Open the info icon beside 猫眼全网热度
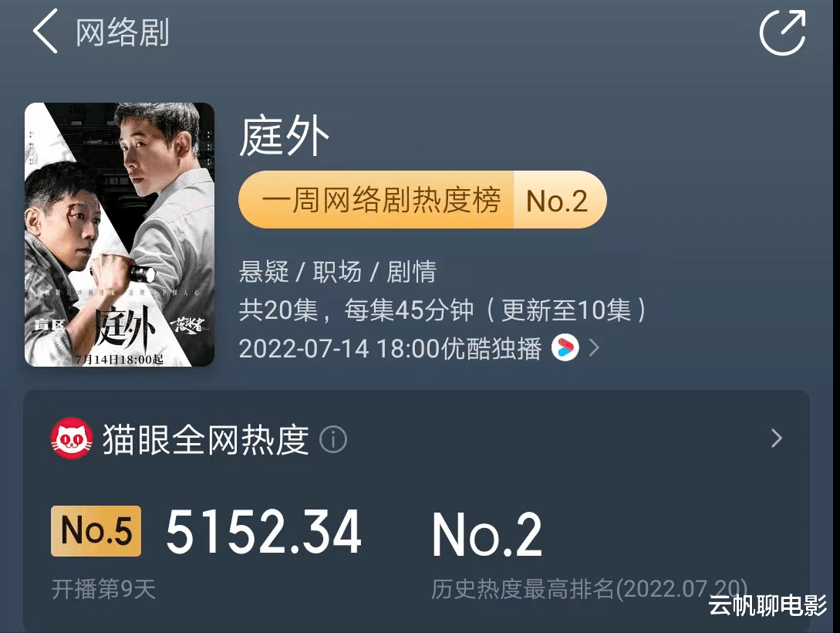 [333, 440]
